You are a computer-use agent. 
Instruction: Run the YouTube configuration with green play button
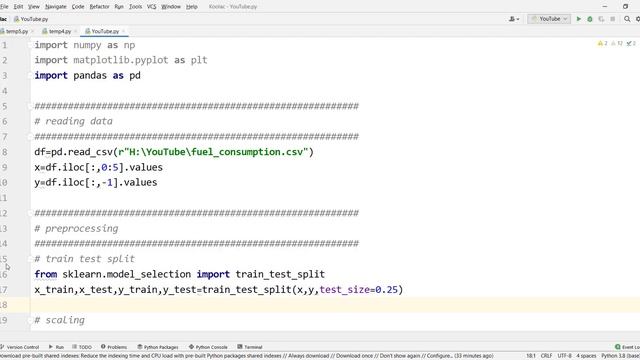[578, 19]
